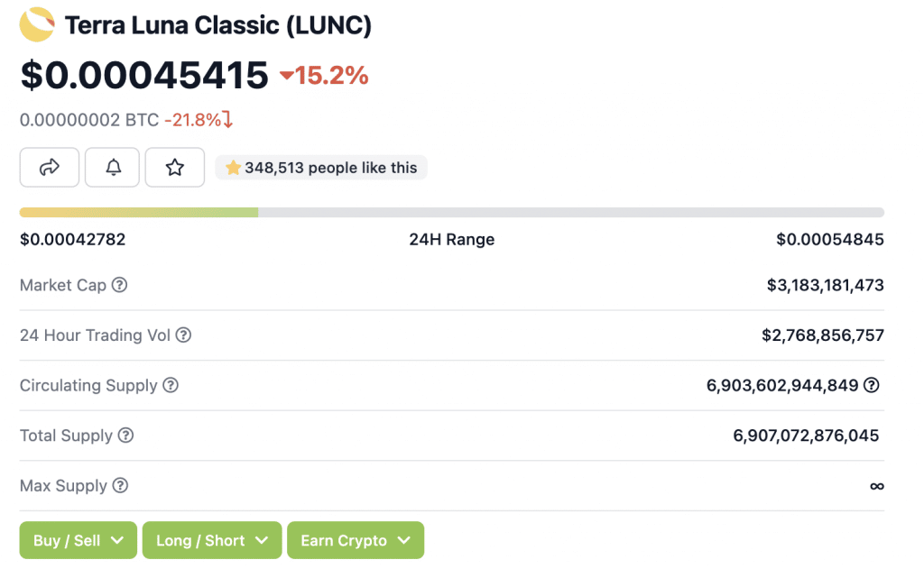Expand the Long / Short dropdown
924x569 pixels.
coord(212,540)
